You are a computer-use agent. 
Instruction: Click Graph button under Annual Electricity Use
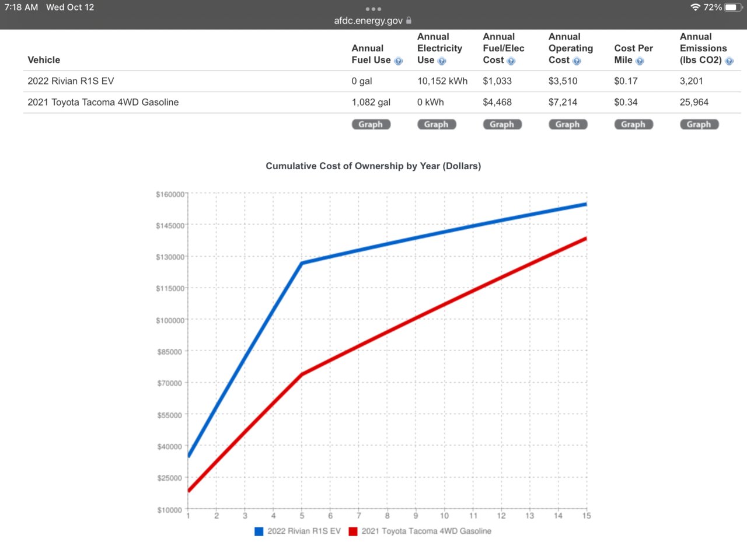point(437,124)
